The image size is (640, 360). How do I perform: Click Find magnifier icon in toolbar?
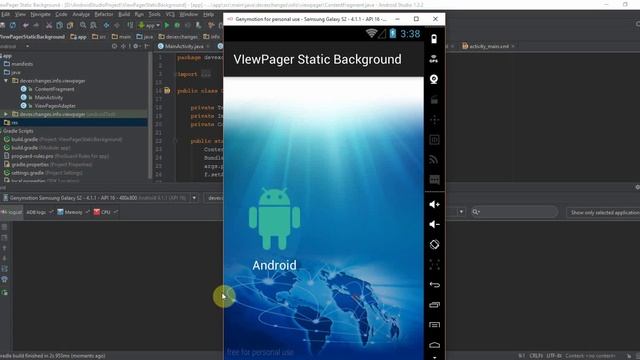coord(83,25)
